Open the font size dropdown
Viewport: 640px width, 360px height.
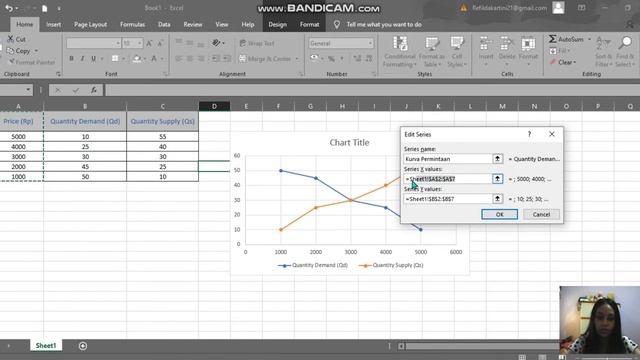coord(140,43)
